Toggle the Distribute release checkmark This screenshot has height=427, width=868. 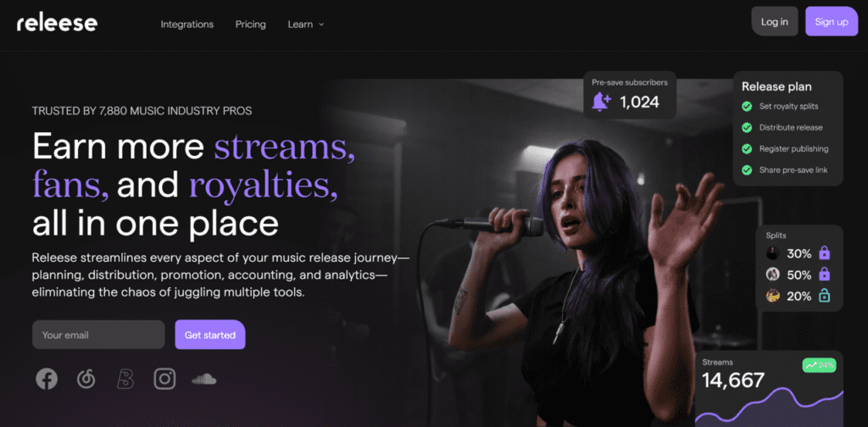point(747,128)
